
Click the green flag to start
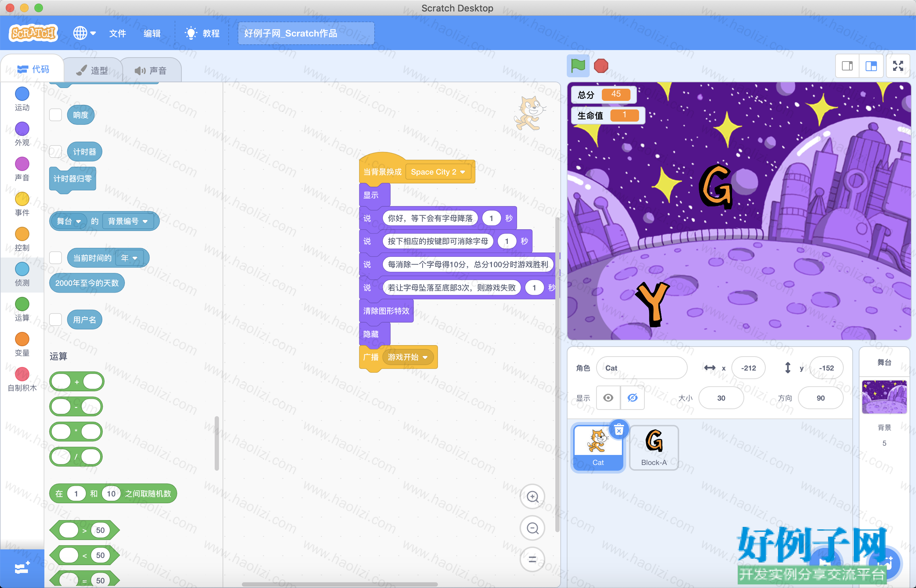point(578,66)
